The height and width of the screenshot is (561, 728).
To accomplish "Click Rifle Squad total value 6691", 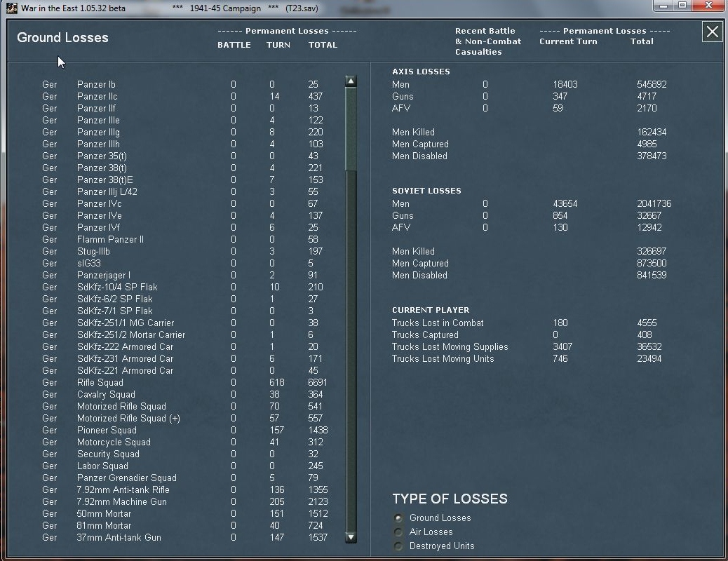I will coord(318,383).
